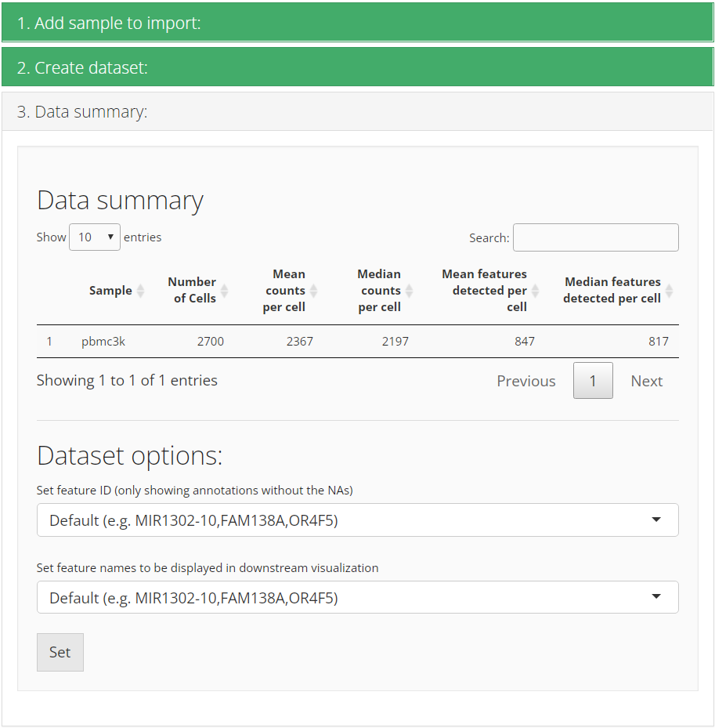Click sort arrows for Number of Cells
Image resolution: width=715 pixels, height=728 pixels.
224,291
